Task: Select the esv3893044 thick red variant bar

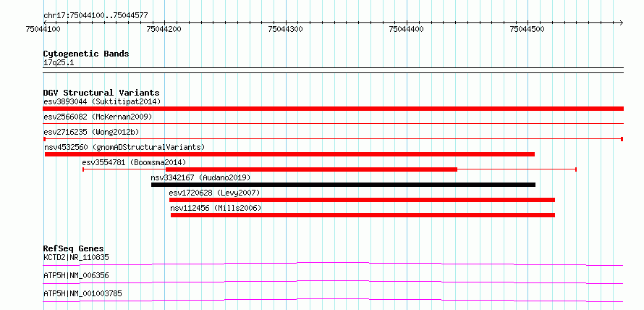Action: [x=333, y=109]
